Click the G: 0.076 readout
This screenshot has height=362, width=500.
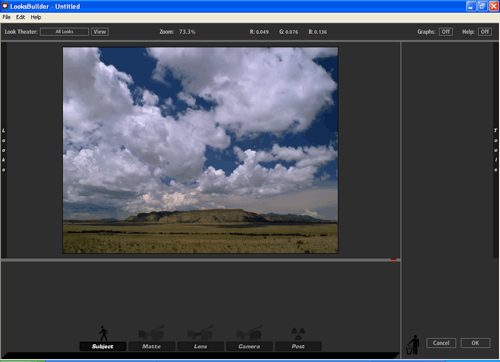coord(288,32)
